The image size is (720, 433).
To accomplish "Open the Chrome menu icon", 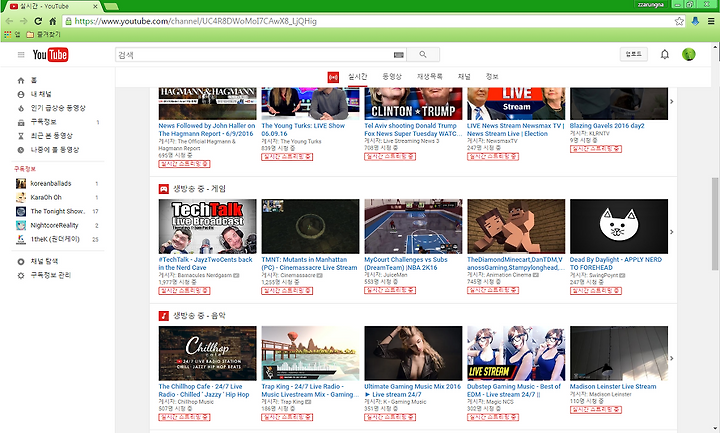I will tap(711, 21).
